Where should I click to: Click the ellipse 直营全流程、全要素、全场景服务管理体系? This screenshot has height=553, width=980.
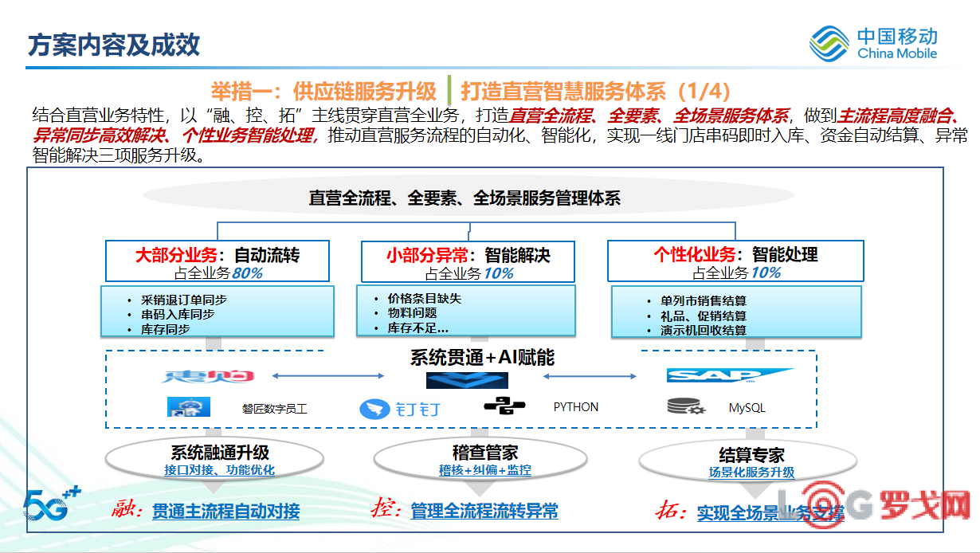coord(469,198)
